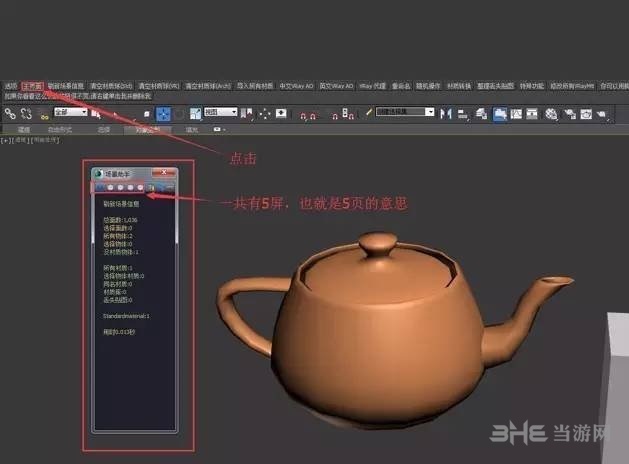Screen dimensions: 629x464
Task: Switch to the 建模 ribbon tab
Action: click(24, 130)
